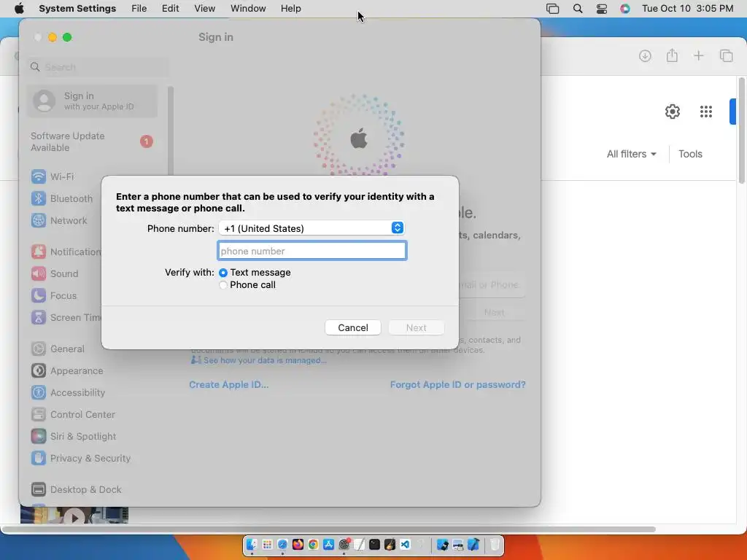Click the horizontal scrollbar of the Safari window

[x=329, y=529]
